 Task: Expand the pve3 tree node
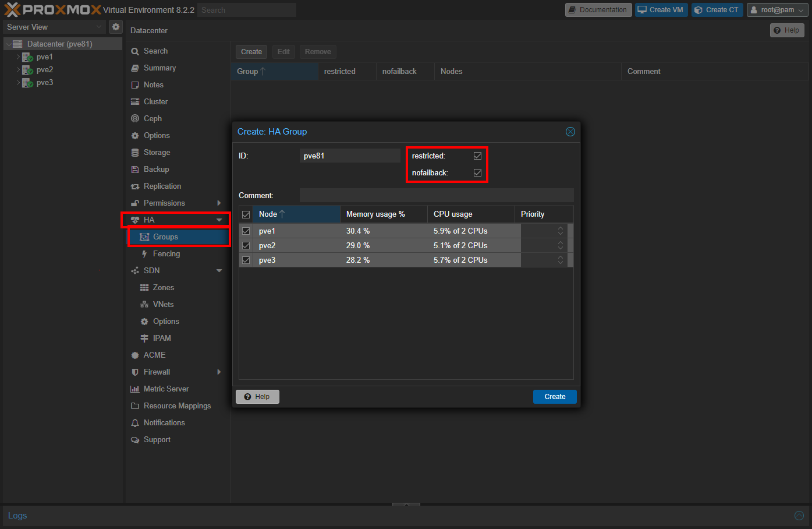click(18, 83)
